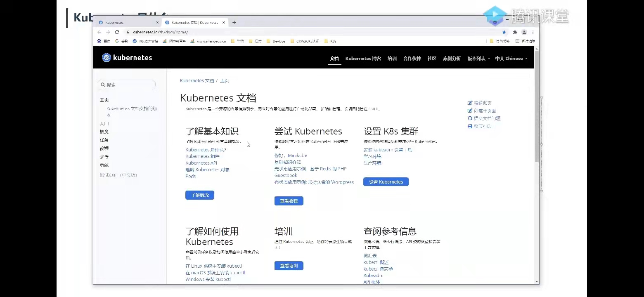Select 教程 in the left sidebar
This screenshot has height=297, width=644.
point(104,148)
